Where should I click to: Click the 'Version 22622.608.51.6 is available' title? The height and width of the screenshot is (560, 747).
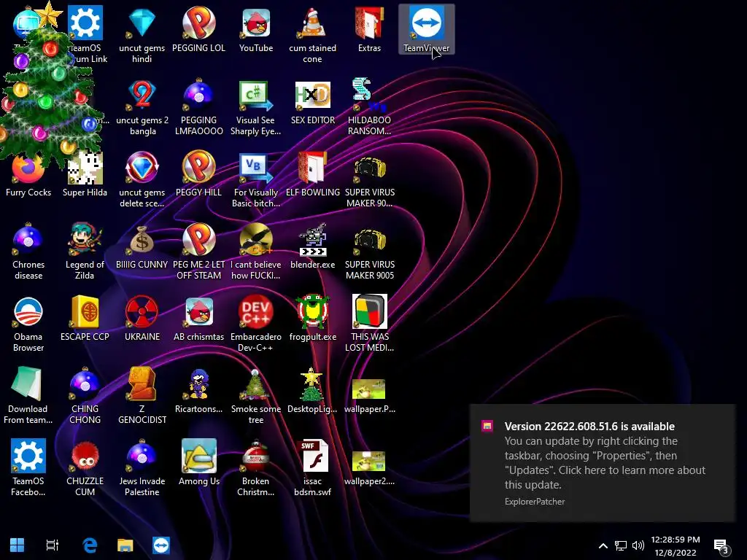pos(589,426)
